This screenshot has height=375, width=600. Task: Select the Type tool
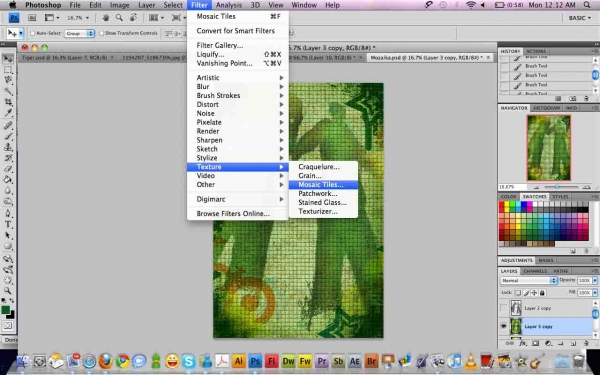[x=8, y=224]
